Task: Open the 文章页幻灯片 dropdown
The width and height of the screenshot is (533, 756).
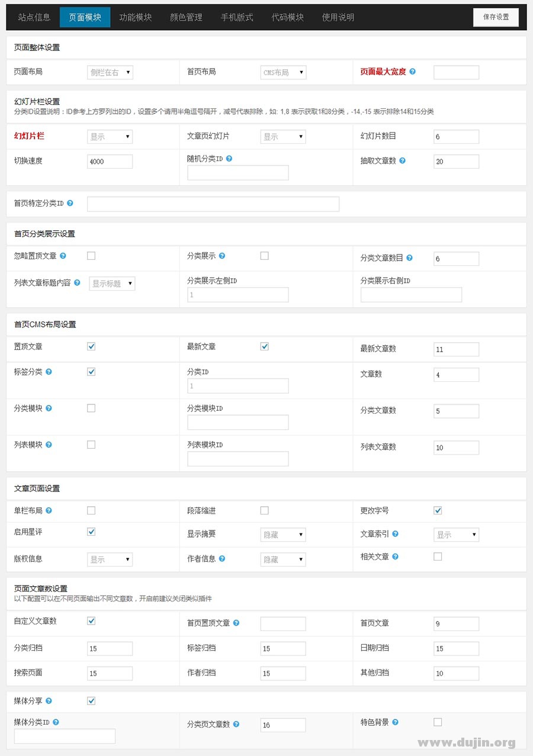Action: coord(283,137)
